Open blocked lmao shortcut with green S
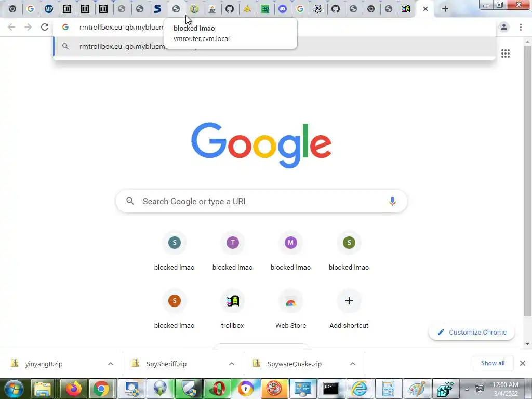Screen dimensions: 532x399 [x=349, y=251]
